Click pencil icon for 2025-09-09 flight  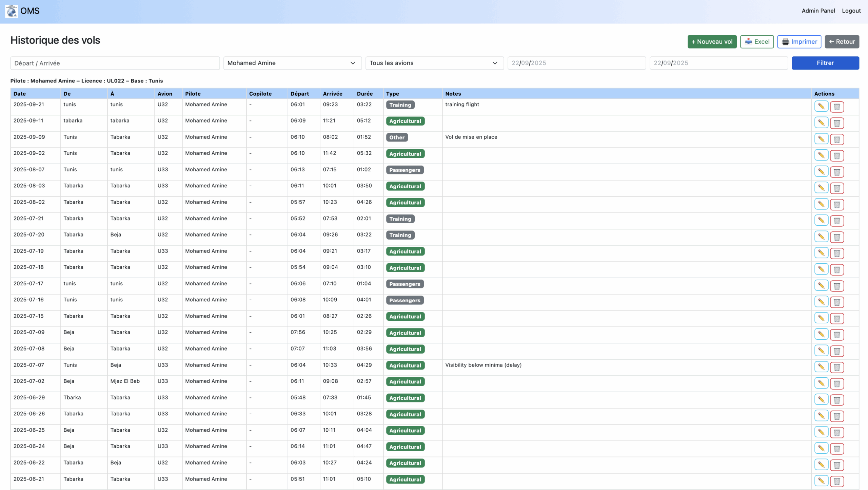point(821,139)
